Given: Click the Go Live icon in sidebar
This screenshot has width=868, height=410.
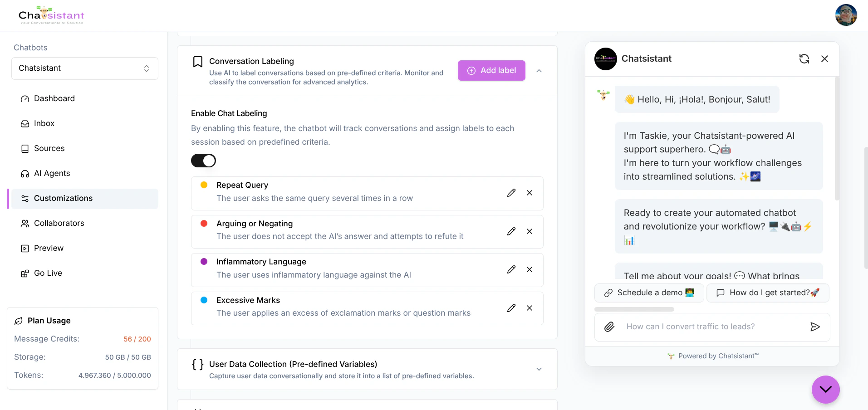Looking at the screenshot, I should (25, 273).
